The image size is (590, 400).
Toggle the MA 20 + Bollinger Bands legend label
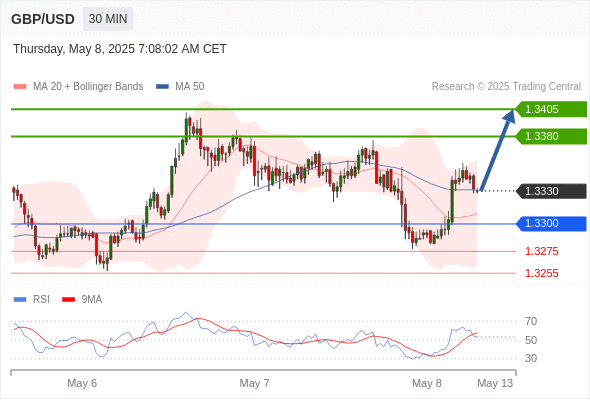tap(88, 87)
